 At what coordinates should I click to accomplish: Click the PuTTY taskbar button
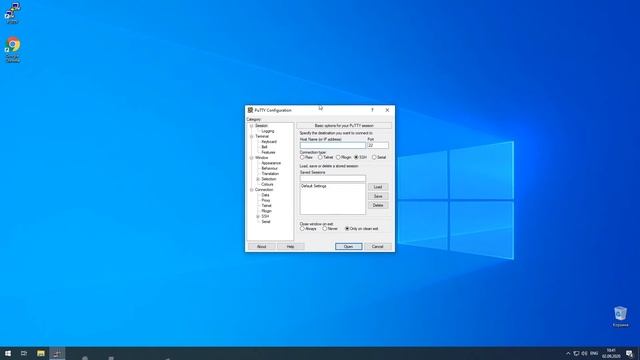[57, 353]
